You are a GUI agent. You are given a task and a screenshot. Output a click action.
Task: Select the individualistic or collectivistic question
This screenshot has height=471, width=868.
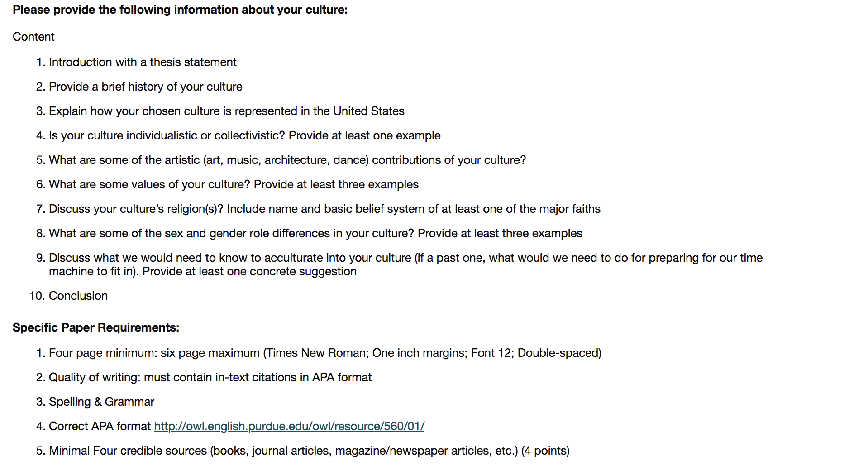pyautogui.click(x=245, y=135)
